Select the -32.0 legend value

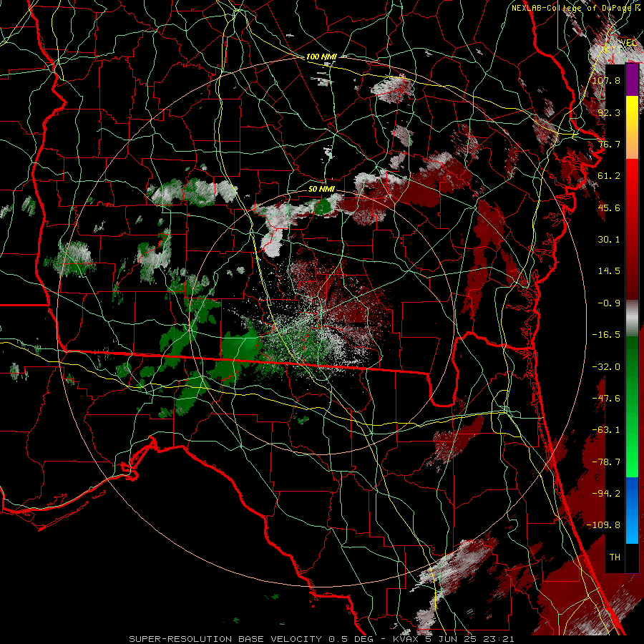pyautogui.click(x=606, y=367)
